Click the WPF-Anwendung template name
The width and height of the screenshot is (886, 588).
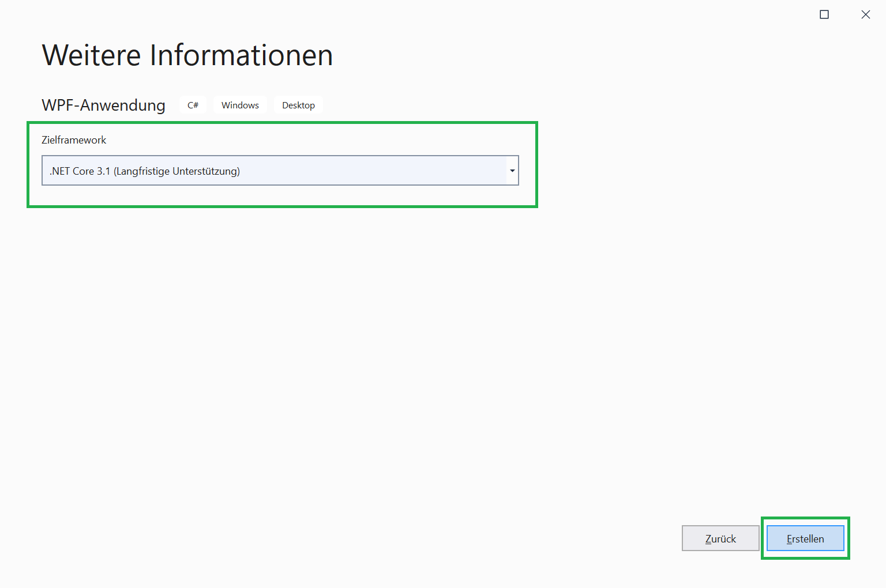point(104,105)
